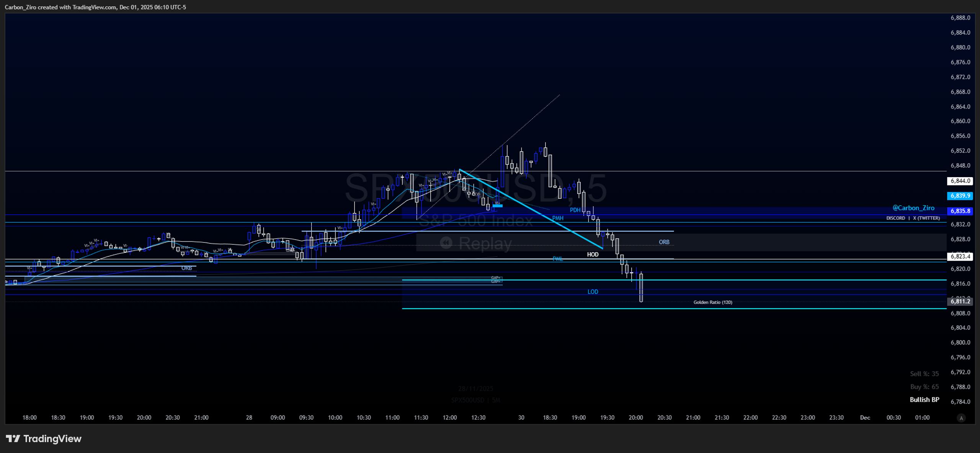The image size is (980, 453).
Task: Click the Golden Ratio (120) label
Action: point(713,302)
